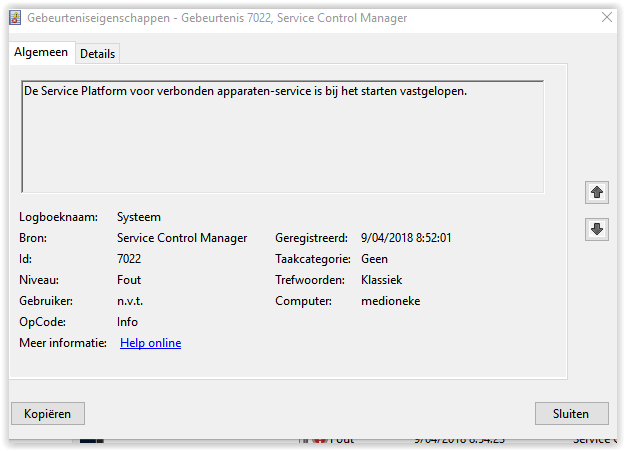Open the Help online link
The width and height of the screenshot is (625, 451).
150,343
